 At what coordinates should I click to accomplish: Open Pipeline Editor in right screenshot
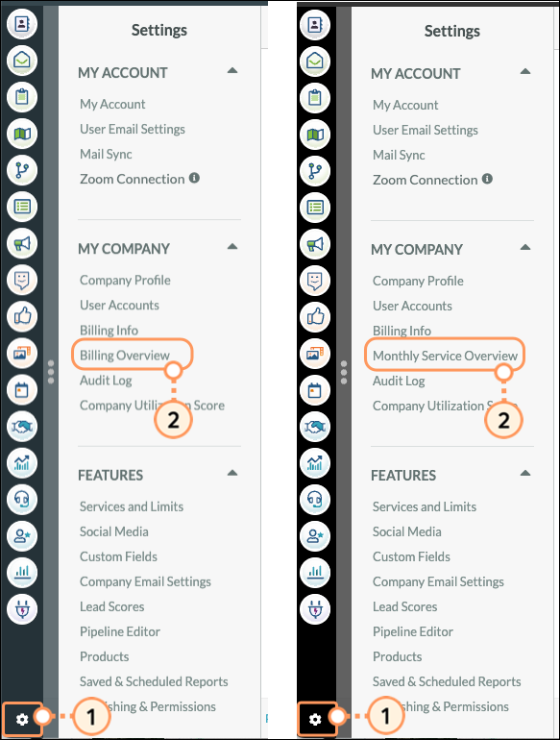click(x=413, y=631)
